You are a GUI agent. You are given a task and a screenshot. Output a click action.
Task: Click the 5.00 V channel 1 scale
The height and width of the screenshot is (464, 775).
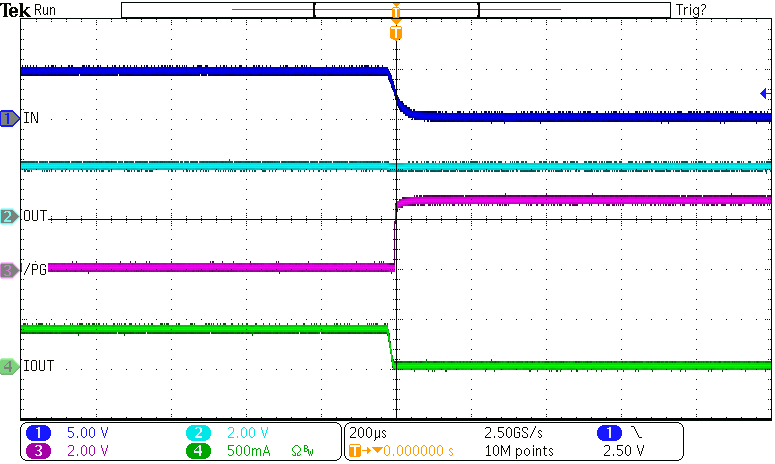[x=87, y=433]
